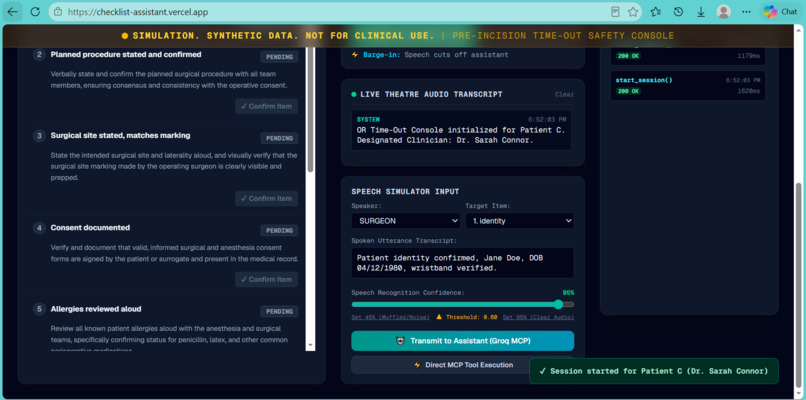Go back with the browser back arrow

12,11
